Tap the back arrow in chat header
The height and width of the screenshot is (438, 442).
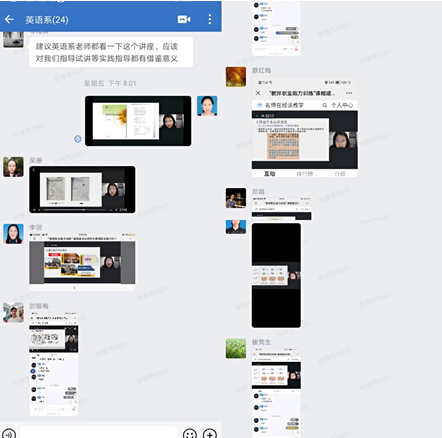(9, 20)
